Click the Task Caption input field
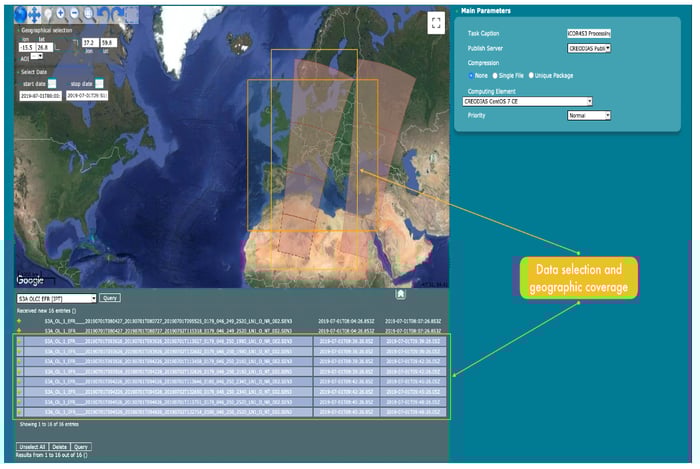 tap(589, 33)
